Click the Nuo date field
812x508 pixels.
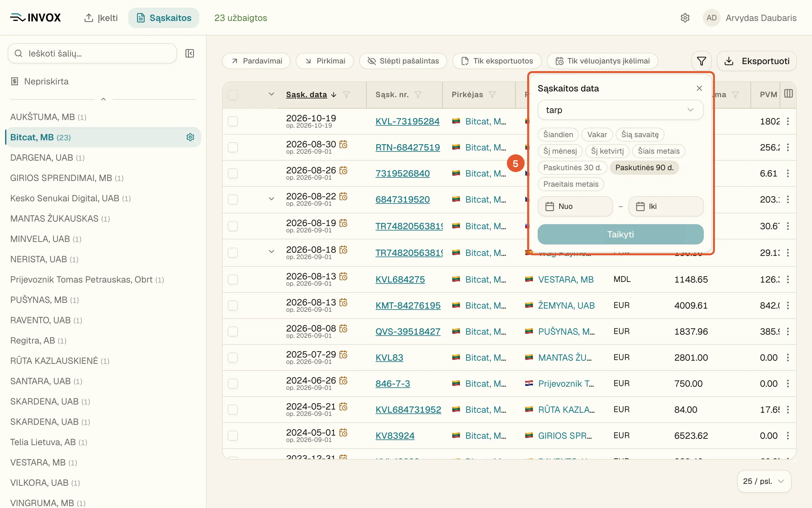coord(575,206)
